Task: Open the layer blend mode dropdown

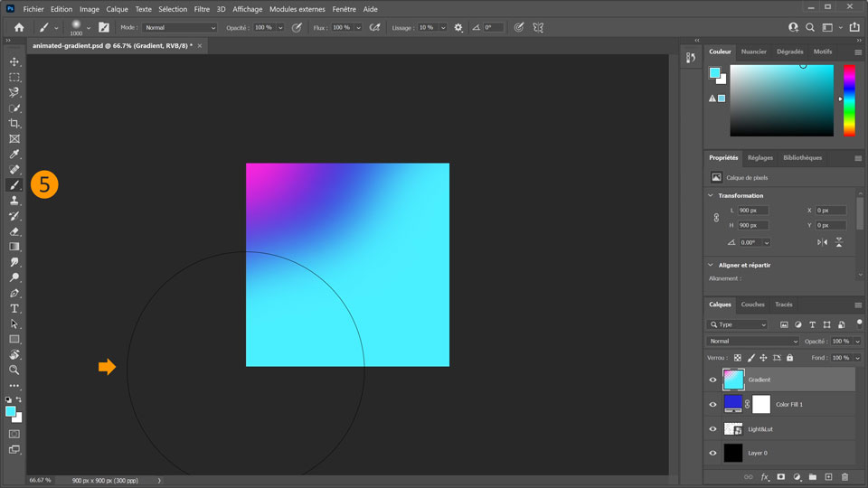Action: pyautogui.click(x=752, y=342)
